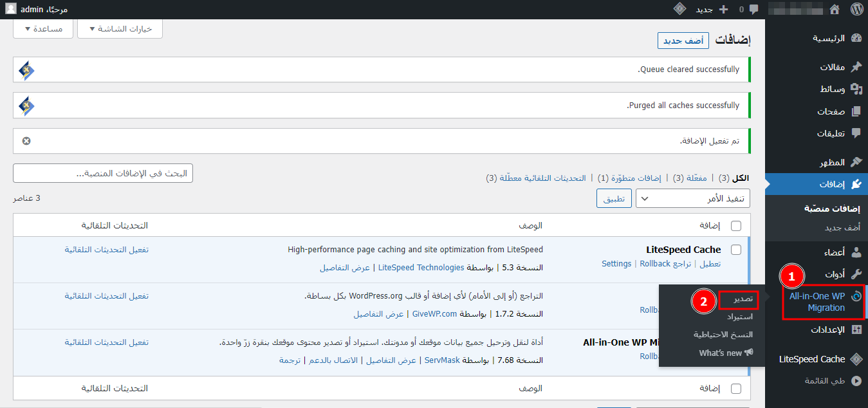Open LiteSpeed Cache sidebar menu
868x408 pixels.
coord(812,359)
